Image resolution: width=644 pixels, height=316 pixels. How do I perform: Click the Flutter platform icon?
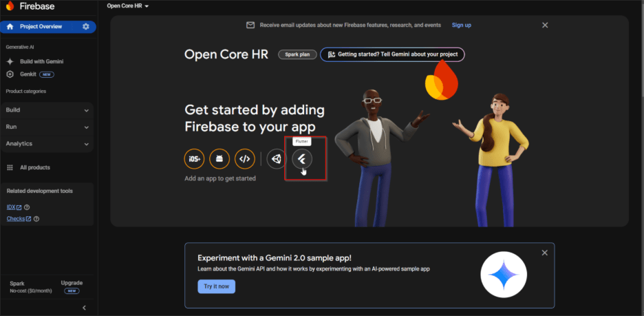click(x=301, y=159)
